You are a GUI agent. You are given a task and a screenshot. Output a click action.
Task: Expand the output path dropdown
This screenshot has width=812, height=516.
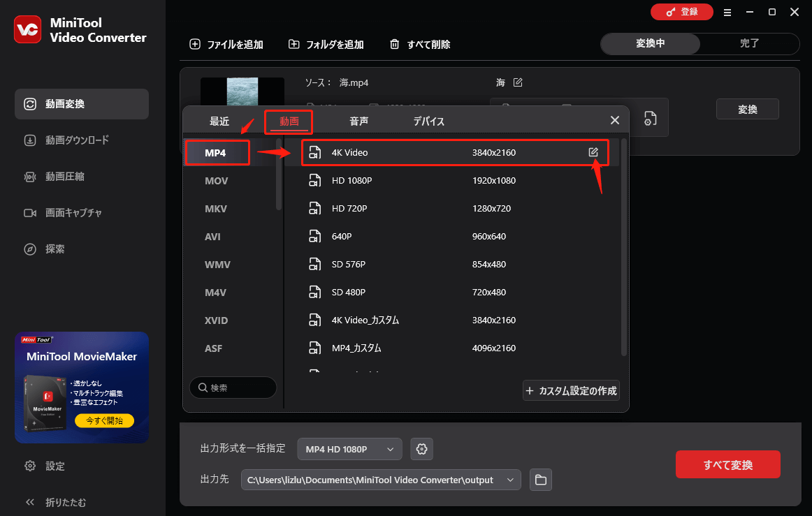tap(510, 480)
